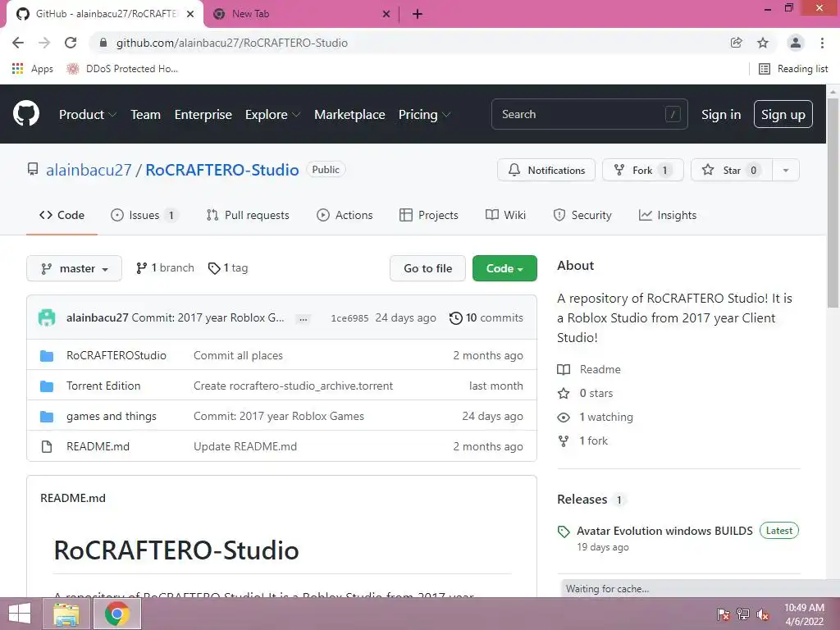
Task: Open the Marketplace page
Action: (349, 115)
